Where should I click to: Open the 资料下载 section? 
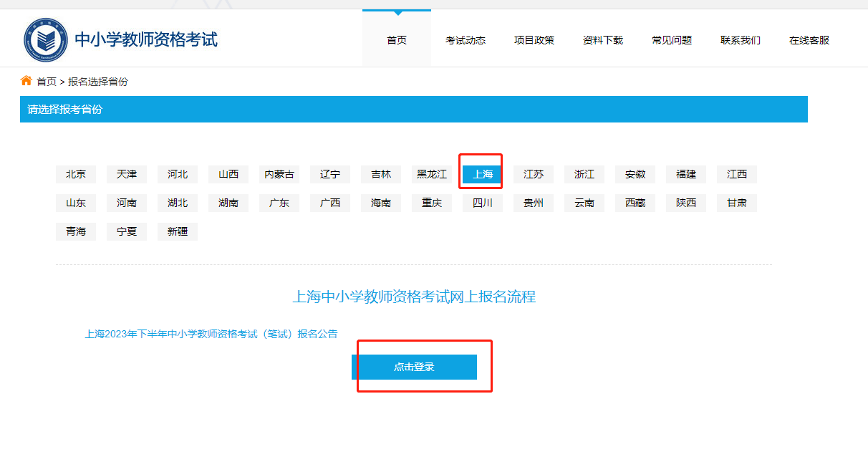pos(602,40)
